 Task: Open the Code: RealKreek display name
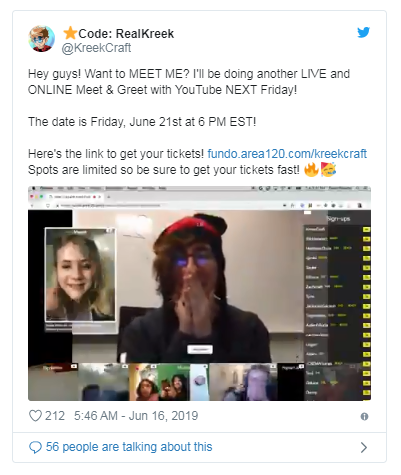pos(126,34)
